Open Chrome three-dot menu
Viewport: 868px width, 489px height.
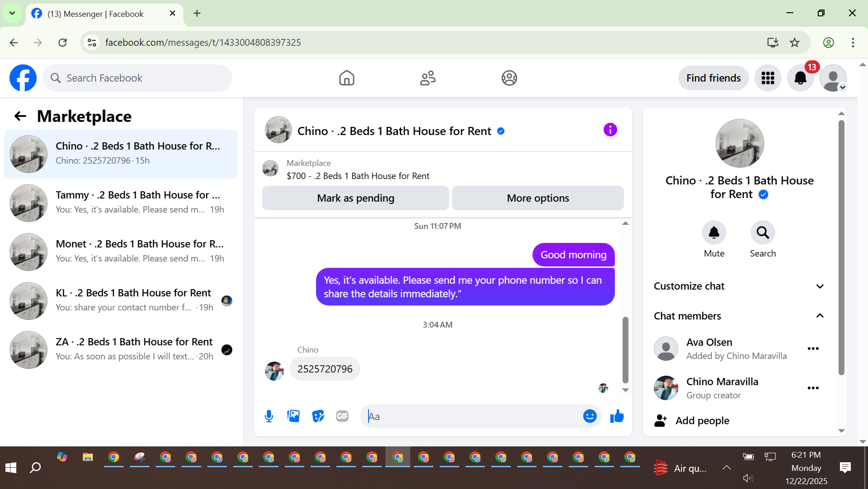853,43
